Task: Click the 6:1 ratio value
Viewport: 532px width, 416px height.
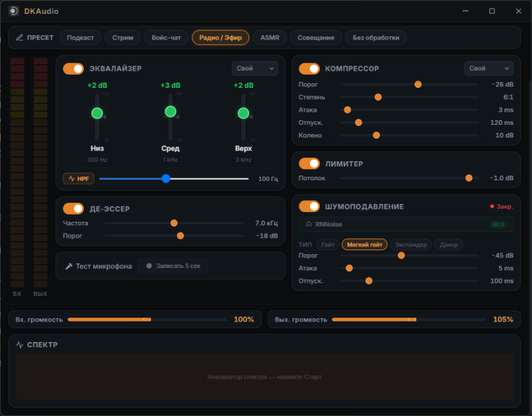Action: click(x=508, y=97)
